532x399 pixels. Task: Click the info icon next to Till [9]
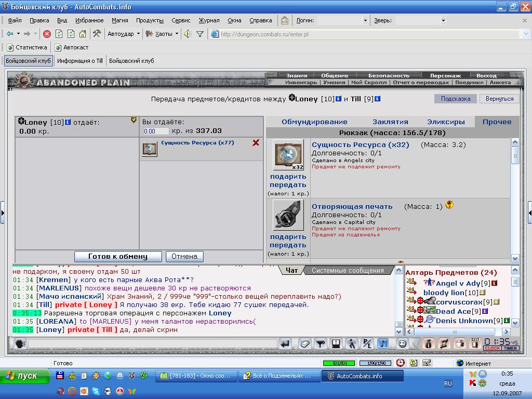(377, 99)
